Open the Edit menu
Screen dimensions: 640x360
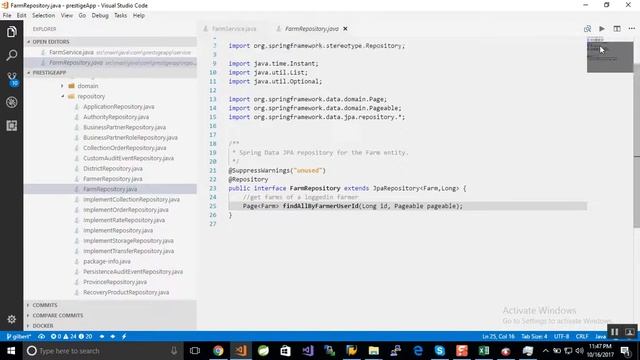(x=22, y=16)
